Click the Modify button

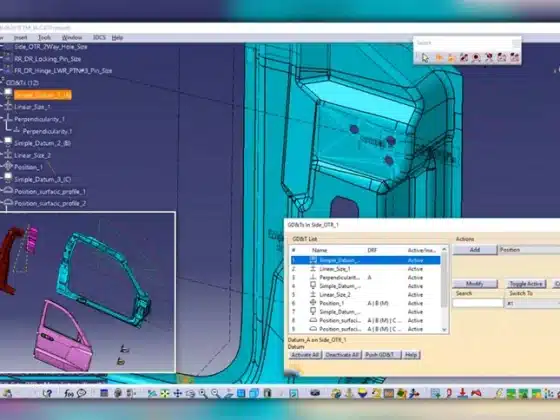pyautogui.click(x=475, y=284)
